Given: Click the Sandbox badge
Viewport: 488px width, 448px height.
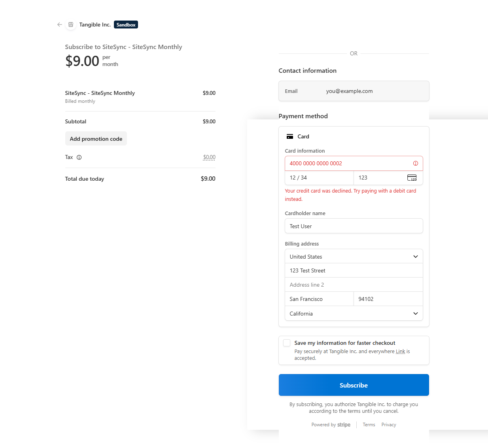Looking at the screenshot, I should (126, 25).
